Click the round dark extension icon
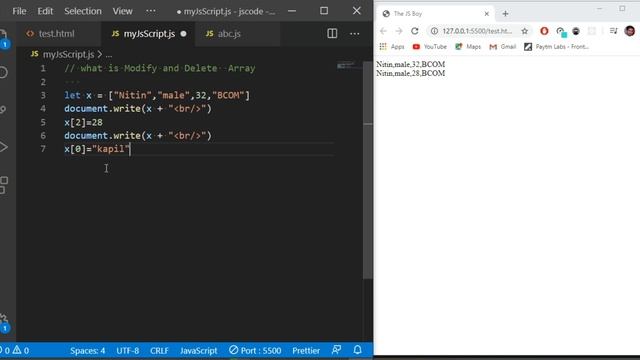This screenshot has height=360, width=640. [576, 31]
